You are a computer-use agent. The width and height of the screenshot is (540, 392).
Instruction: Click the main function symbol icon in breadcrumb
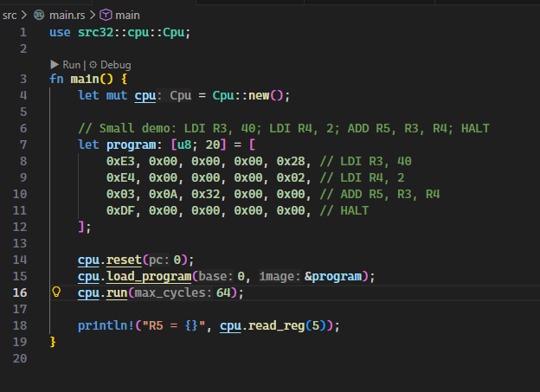click(x=106, y=16)
